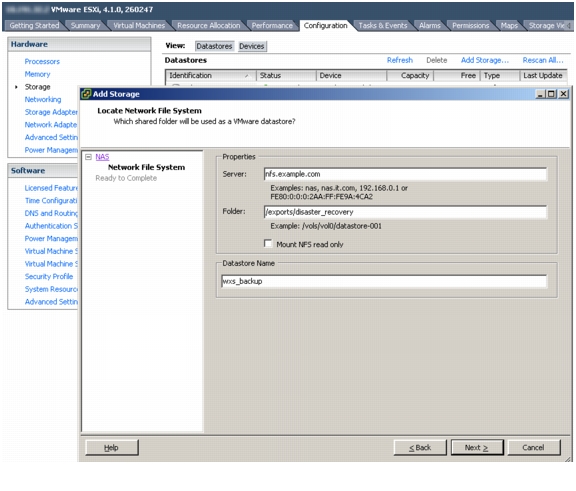Open the NAS wizard step link
576x491 pixels.
[x=102, y=157]
